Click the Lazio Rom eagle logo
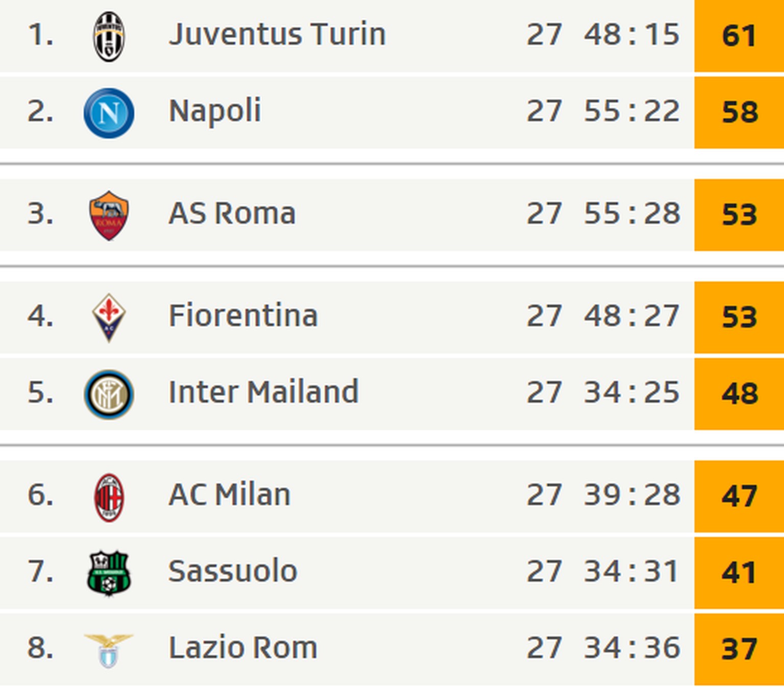Viewport: 784px width, 687px height. tap(109, 650)
